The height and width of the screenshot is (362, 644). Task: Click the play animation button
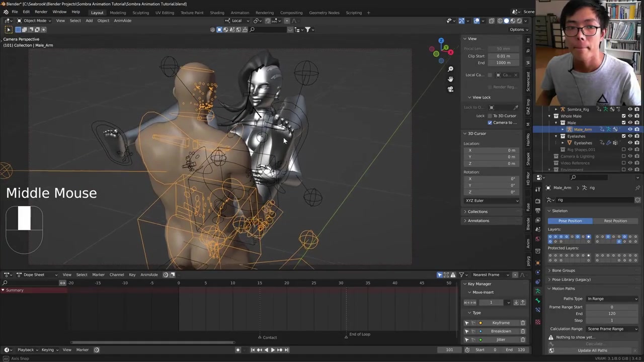pyautogui.click(x=273, y=350)
